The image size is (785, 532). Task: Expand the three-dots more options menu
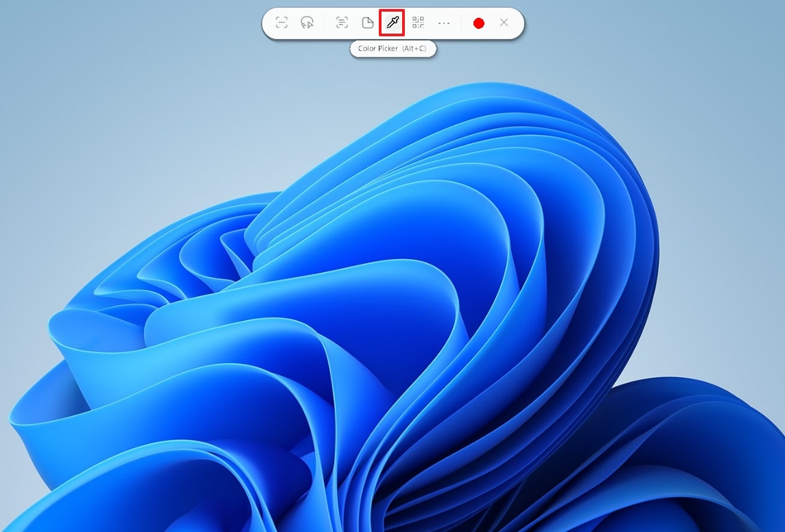click(x=444, y=23)
